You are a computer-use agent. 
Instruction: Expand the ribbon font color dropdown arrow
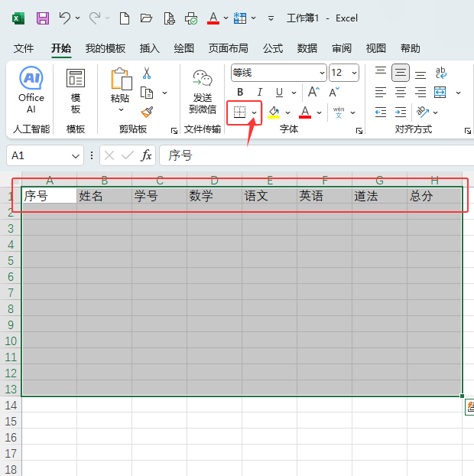tap(319, 113)
